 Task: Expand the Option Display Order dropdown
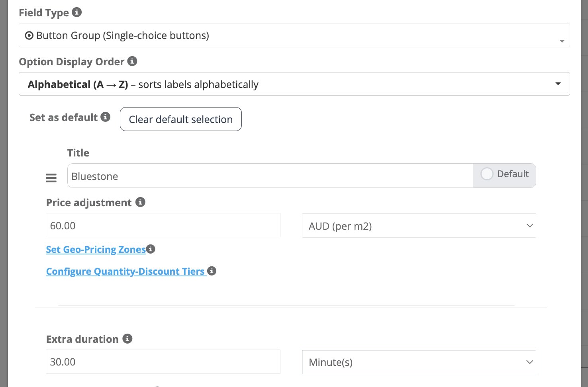click(x=558, y=84)
